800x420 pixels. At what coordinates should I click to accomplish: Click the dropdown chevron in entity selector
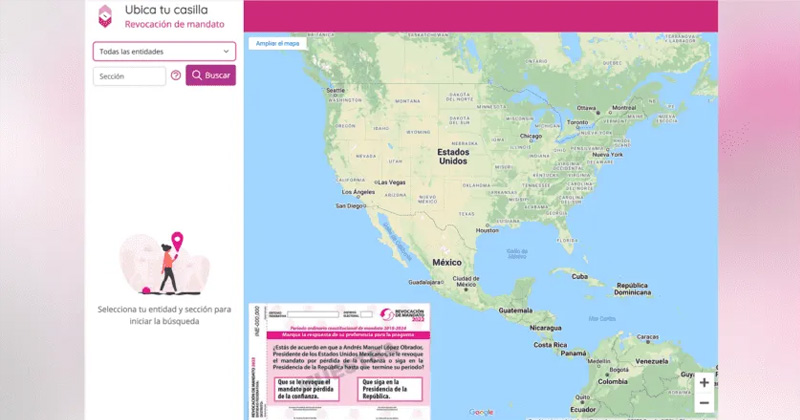[x=226, y=51]
